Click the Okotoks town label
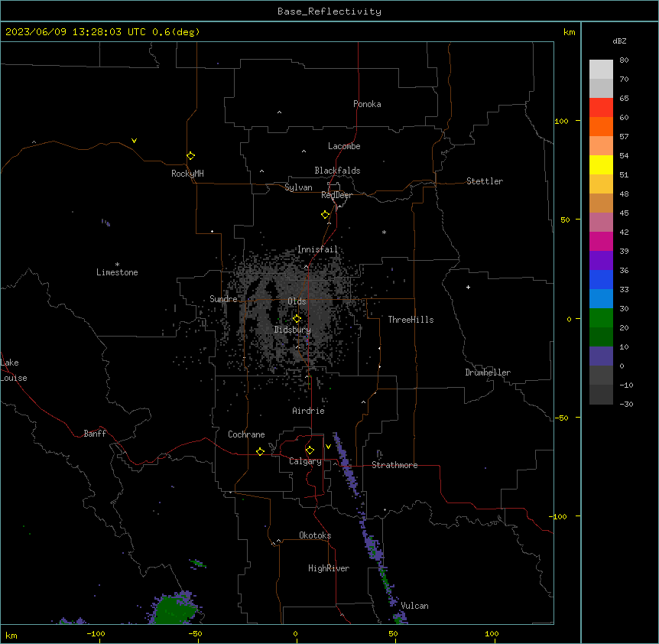The width and height of the screenshot is (659, 644). (x=315, y=535)
